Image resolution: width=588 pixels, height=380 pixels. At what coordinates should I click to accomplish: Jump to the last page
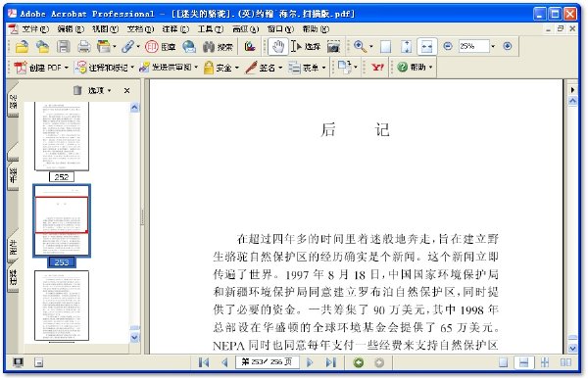[331, 362]
